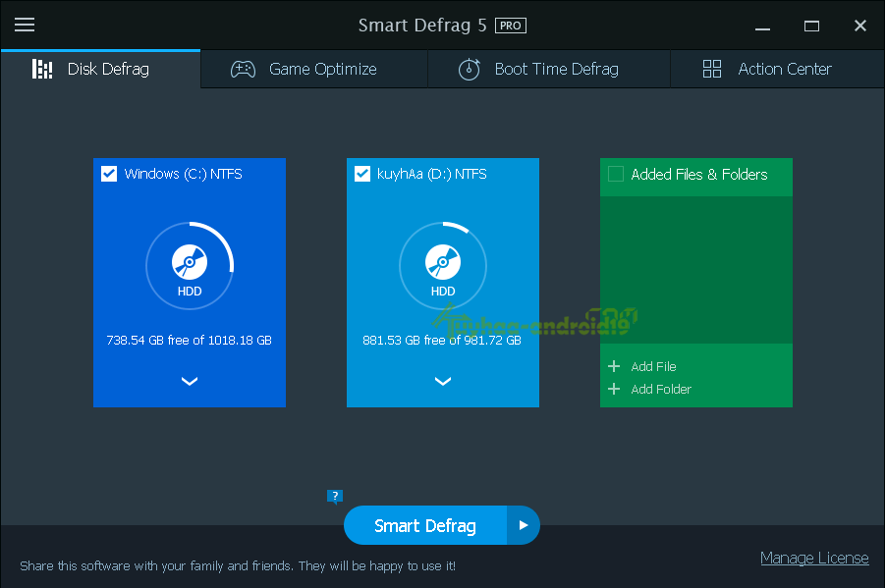Click Add Folder in the green panel
886x588 pixels.
click(x=661, y=389)
